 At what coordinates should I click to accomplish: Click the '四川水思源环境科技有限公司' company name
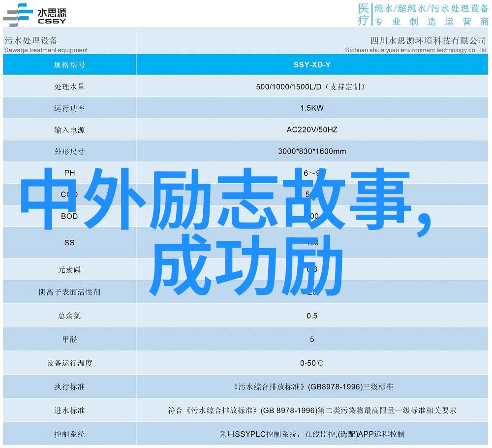(x=428, y=40)
